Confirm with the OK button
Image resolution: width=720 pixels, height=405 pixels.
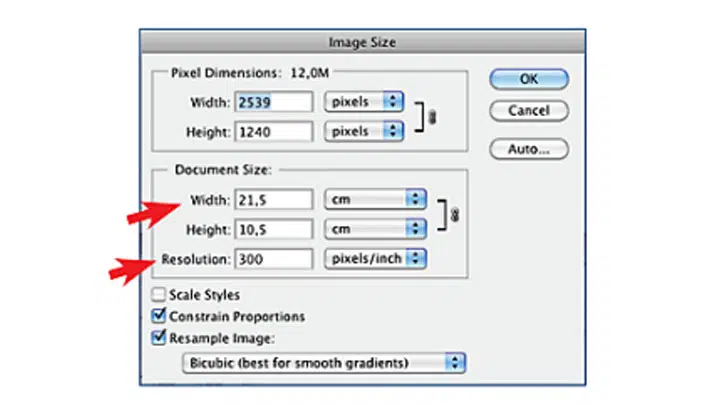pyautogui.click(x=529, y=79)
